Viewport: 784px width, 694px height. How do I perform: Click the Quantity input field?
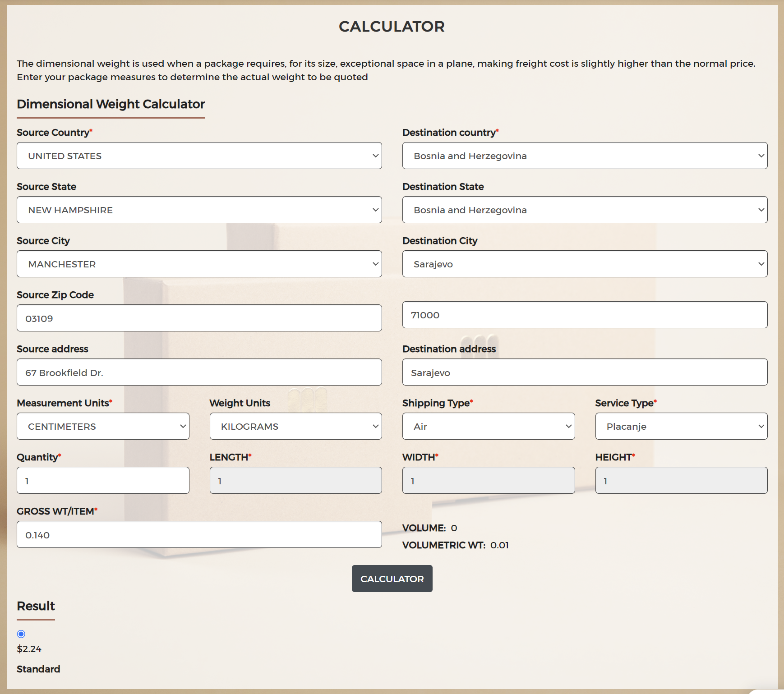coord(103,480)
